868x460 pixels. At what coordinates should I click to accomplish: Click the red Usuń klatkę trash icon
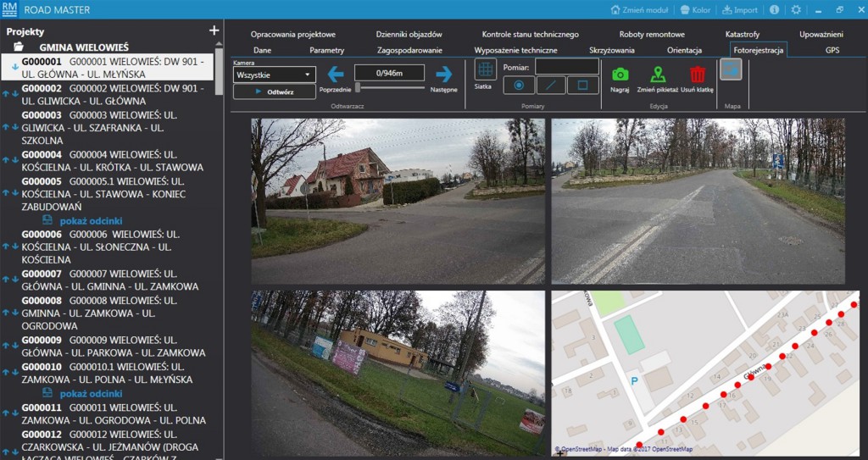698,75
